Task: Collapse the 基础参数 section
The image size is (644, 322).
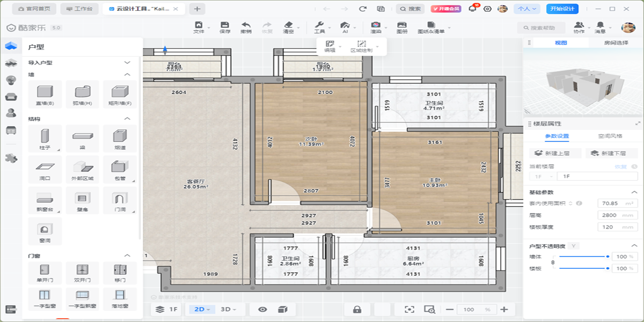Action: click(634, 192)
